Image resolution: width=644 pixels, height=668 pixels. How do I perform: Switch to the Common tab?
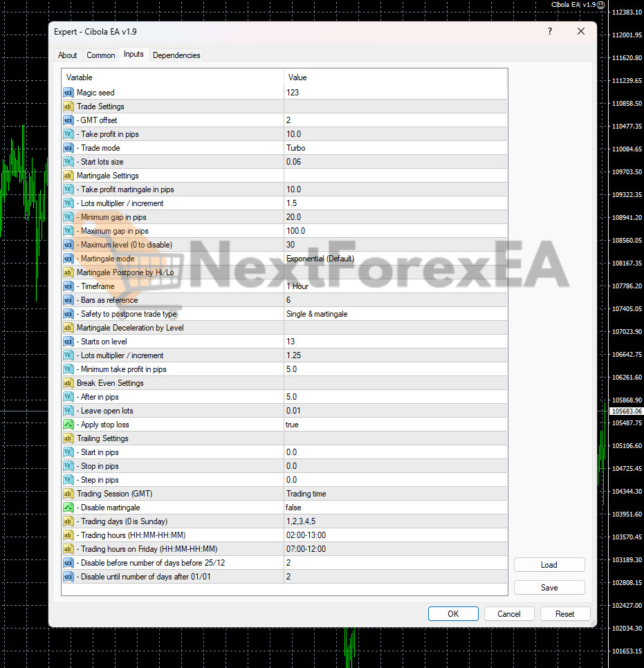[x=101, y=55]
